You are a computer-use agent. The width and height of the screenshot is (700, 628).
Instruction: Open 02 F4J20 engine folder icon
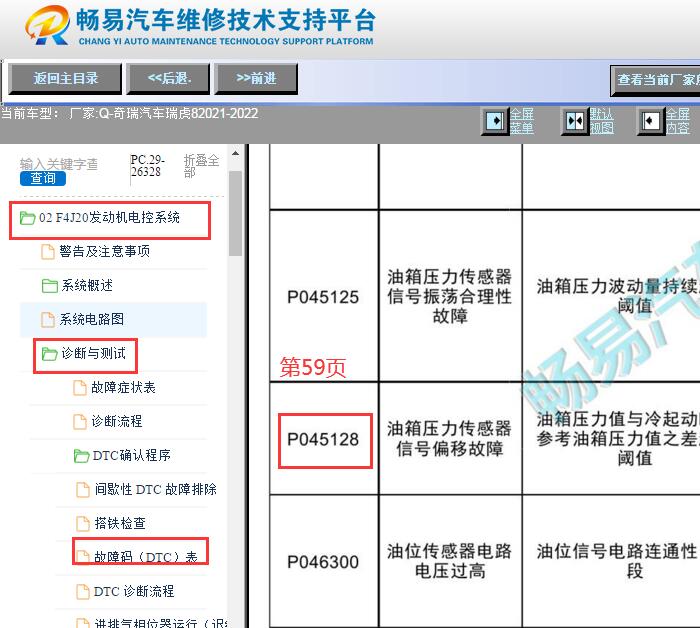tap(27, 218)
